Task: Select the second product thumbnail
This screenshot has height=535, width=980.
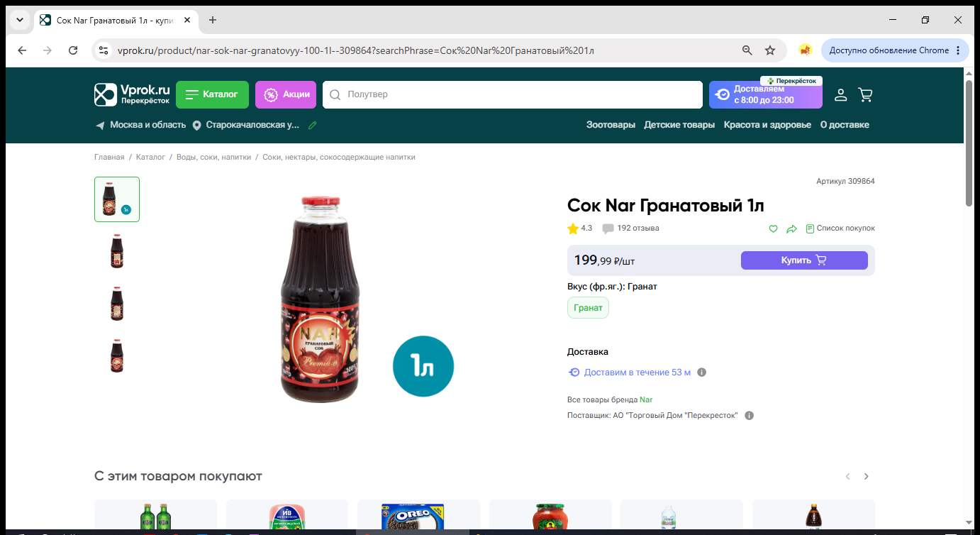Action: [117, 251]
